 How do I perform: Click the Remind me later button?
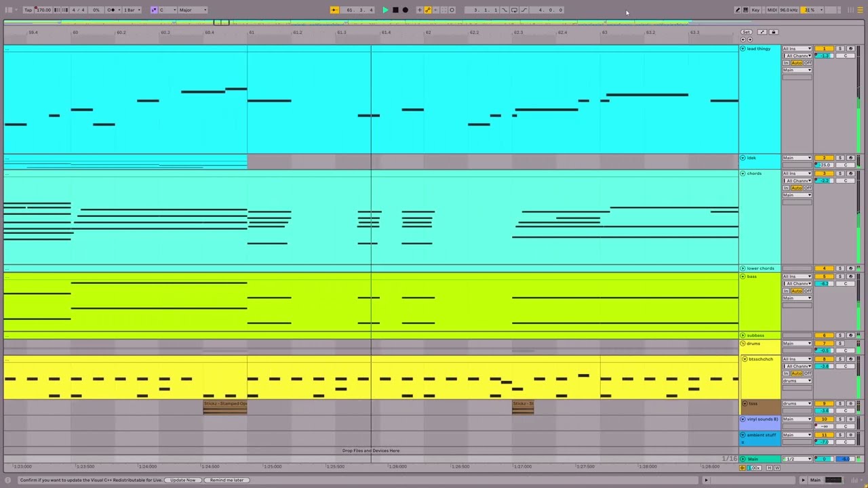[226, 480]
